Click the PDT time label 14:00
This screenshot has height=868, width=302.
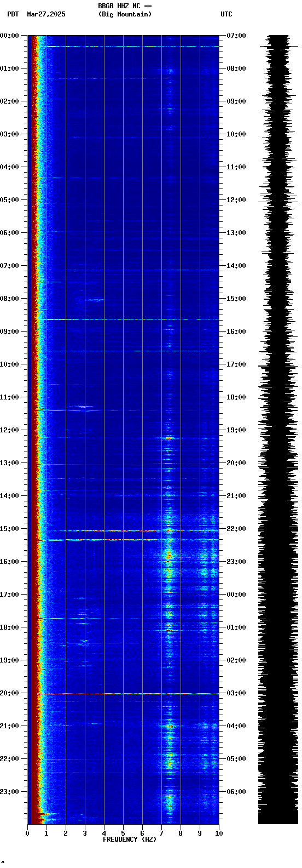pyautogui.click(x=9, y=496)
